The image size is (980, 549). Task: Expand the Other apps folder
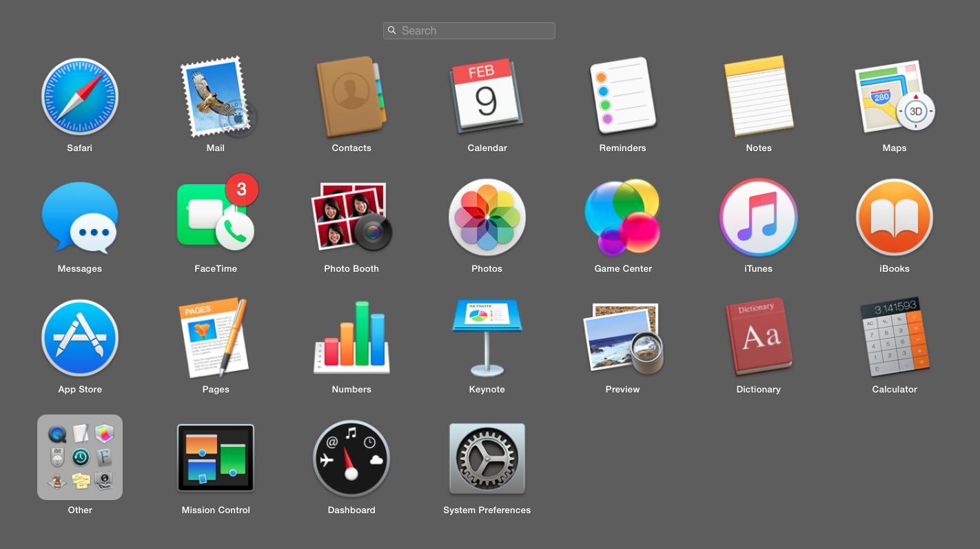click(79, 457)
